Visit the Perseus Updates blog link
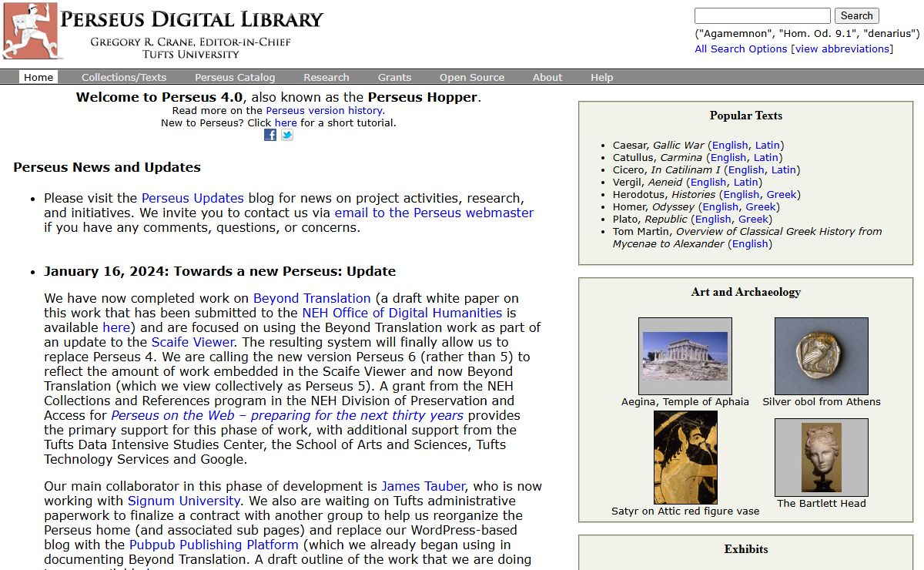Screen dimensions: 924x570 (192, 198)
